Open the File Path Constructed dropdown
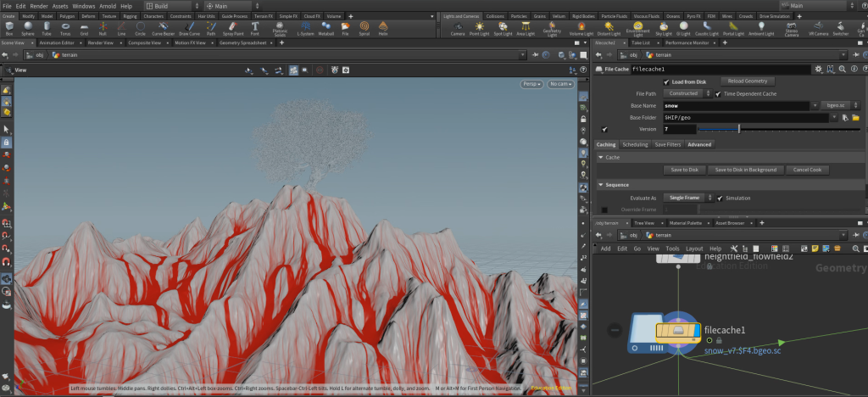The image size is (868, 397). (687, 94)
